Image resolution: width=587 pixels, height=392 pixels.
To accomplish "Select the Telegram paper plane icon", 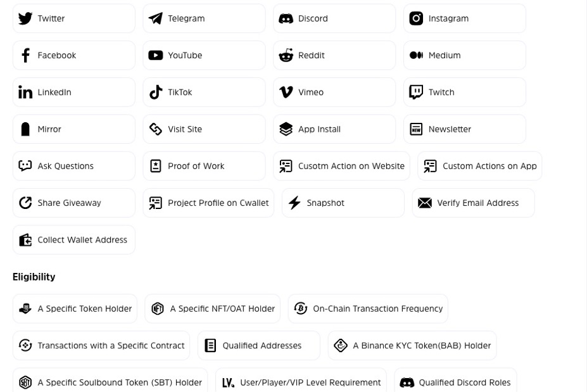I will (x=155, y=18).
